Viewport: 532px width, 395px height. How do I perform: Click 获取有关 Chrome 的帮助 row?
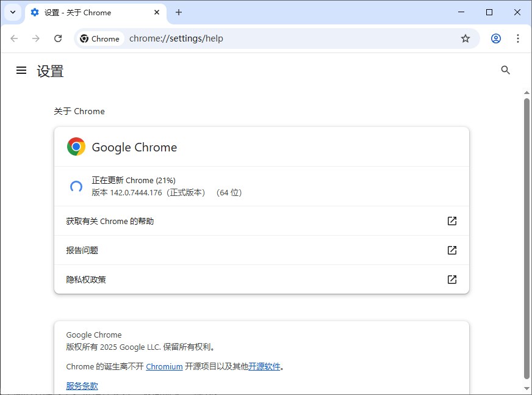[109, 221]
